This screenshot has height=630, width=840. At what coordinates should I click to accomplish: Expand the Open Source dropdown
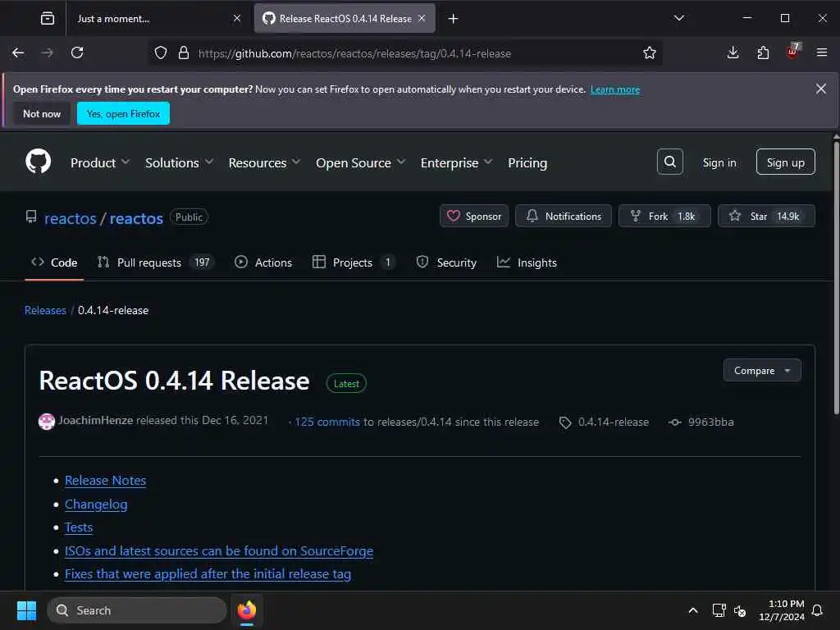(x=361, y=162)
